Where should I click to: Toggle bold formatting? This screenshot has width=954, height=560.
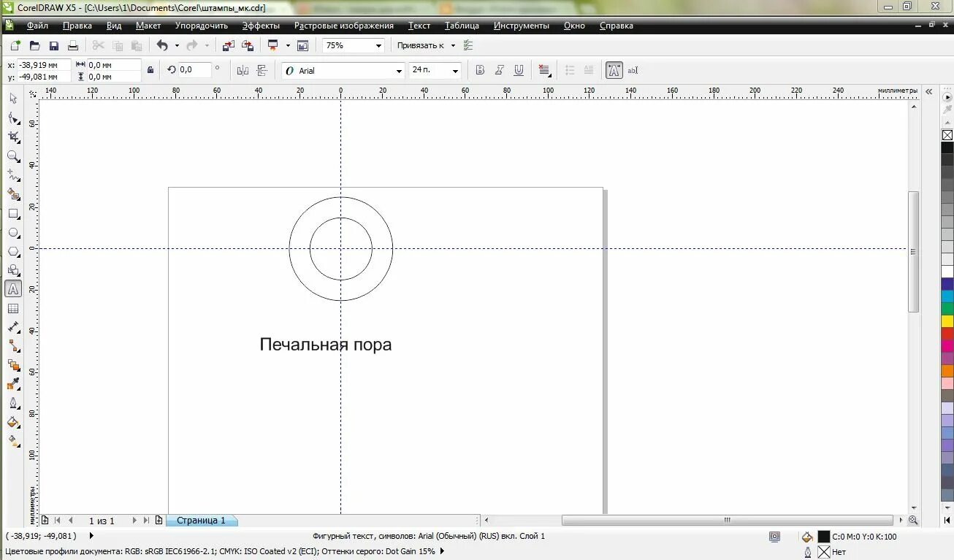click(480, 70)
